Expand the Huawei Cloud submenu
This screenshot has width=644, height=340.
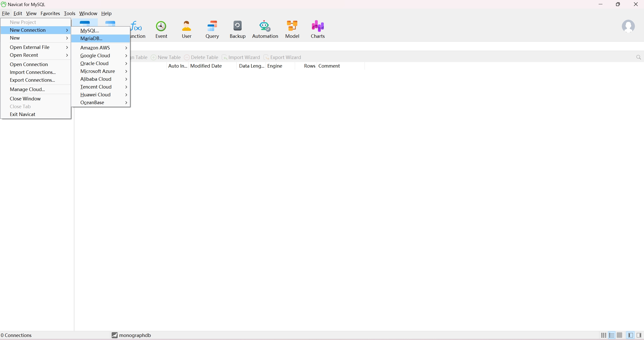(x=101, y=95)
